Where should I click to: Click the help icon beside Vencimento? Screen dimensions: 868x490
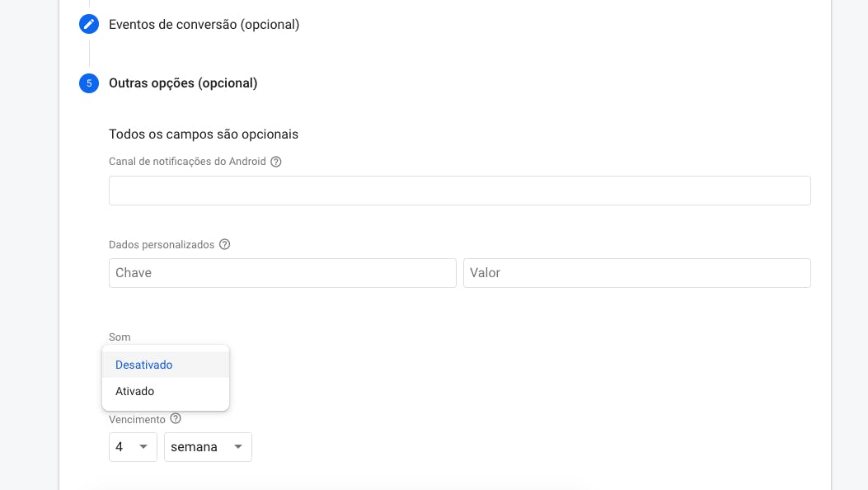[176, 419]
